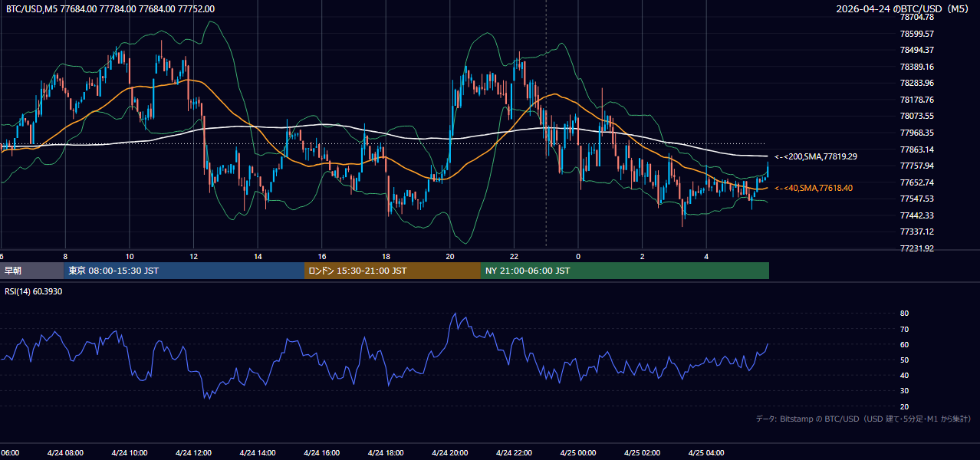Click the 40 SMA 77618.40 label
Viewport: 980px width, 460px height.
814,188
